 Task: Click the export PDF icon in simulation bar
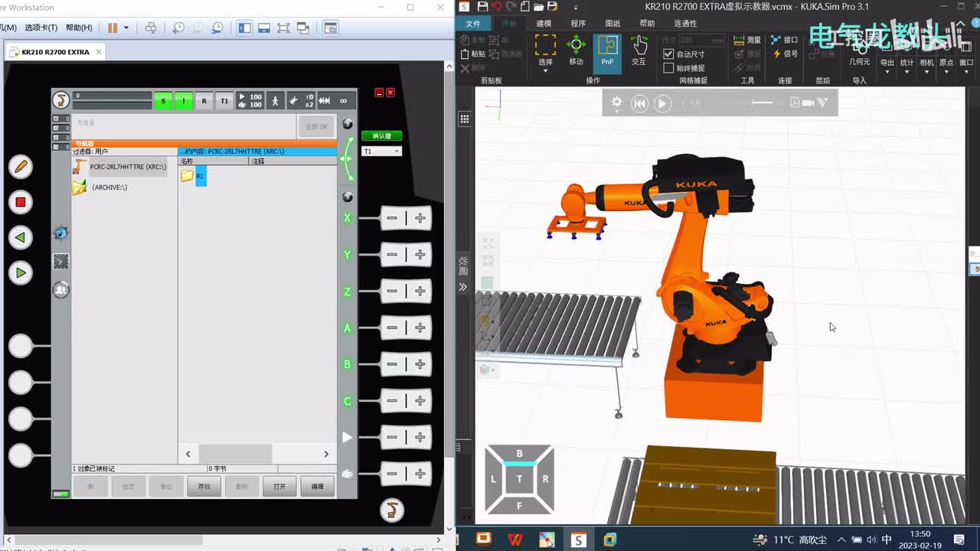[795, 103]
